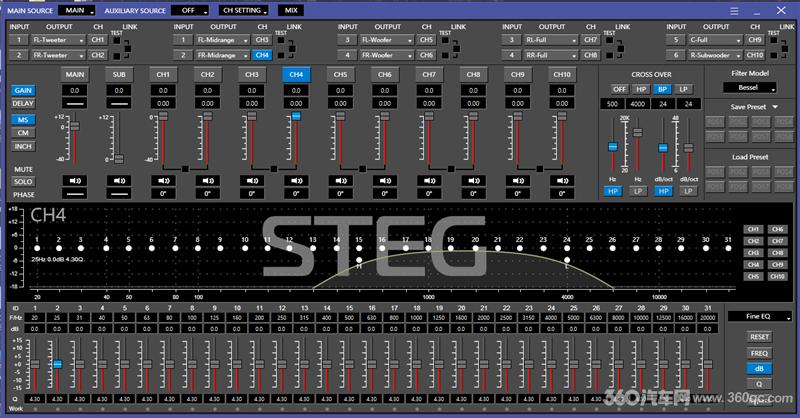Click the SOLO button
Image resolution: width=800 pixels, height=418 pixels.
click(23, 182)
